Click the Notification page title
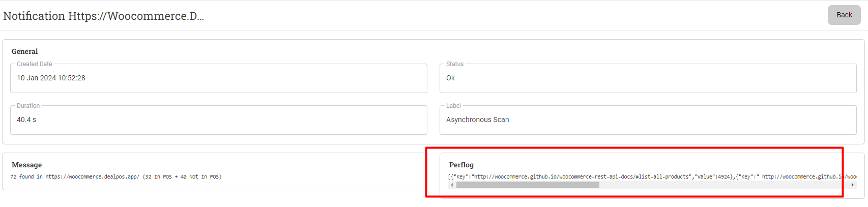 (103, 16)
